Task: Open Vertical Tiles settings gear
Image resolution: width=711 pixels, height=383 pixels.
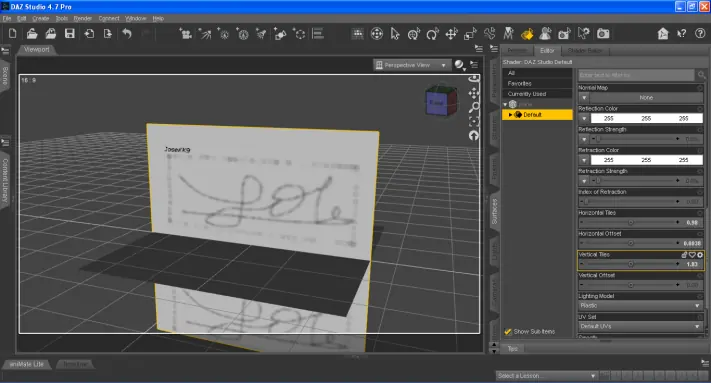Action: [700, 255]
